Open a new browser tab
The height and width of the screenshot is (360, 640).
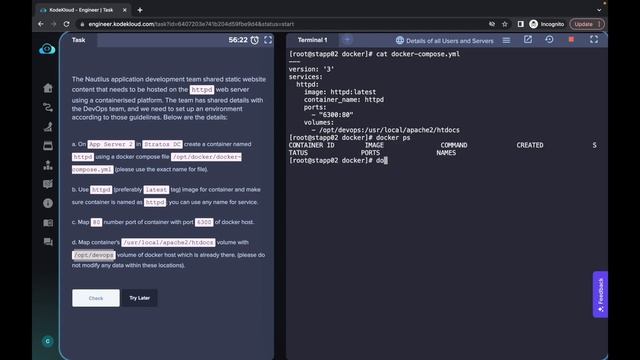140,10
